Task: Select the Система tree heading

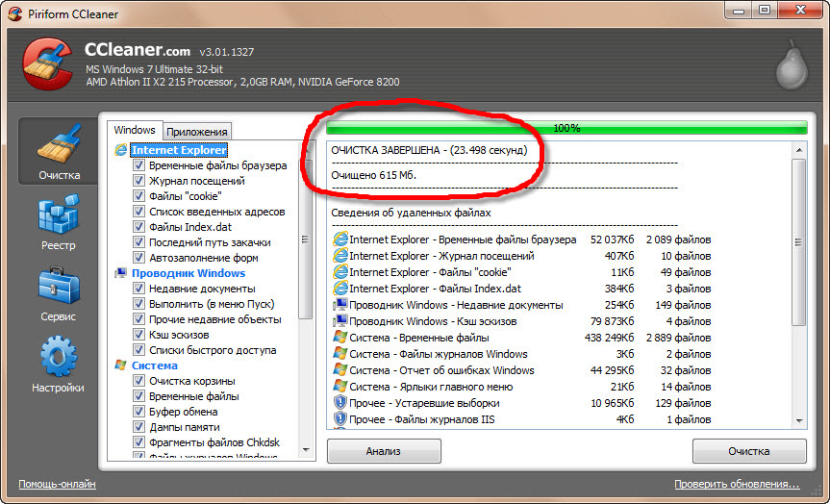Action: pos(155,365)
